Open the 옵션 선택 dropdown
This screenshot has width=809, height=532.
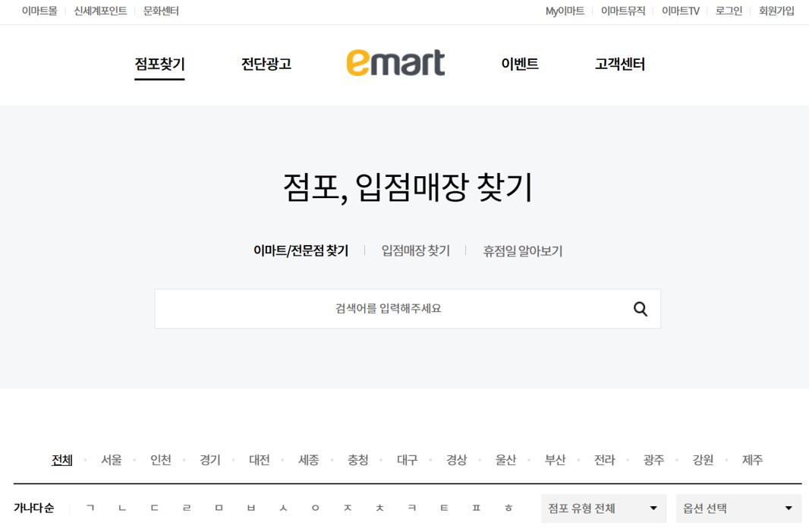[x=739, y=508]
